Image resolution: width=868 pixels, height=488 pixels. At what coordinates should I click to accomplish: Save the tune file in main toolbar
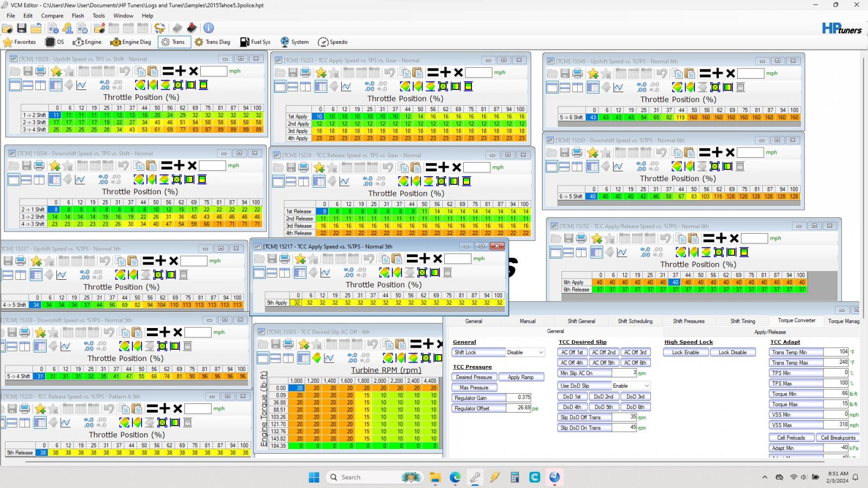[x=22, y=28]
